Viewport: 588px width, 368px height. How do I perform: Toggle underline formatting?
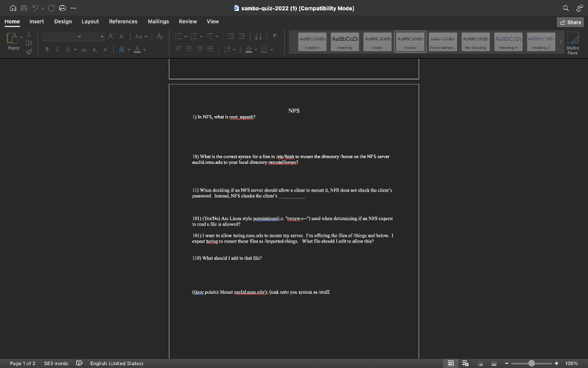tap(68, 49)
